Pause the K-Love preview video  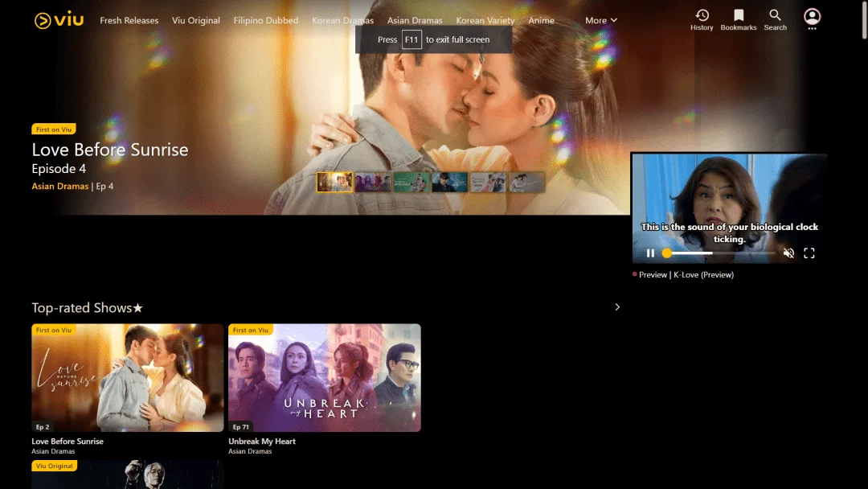650,253
